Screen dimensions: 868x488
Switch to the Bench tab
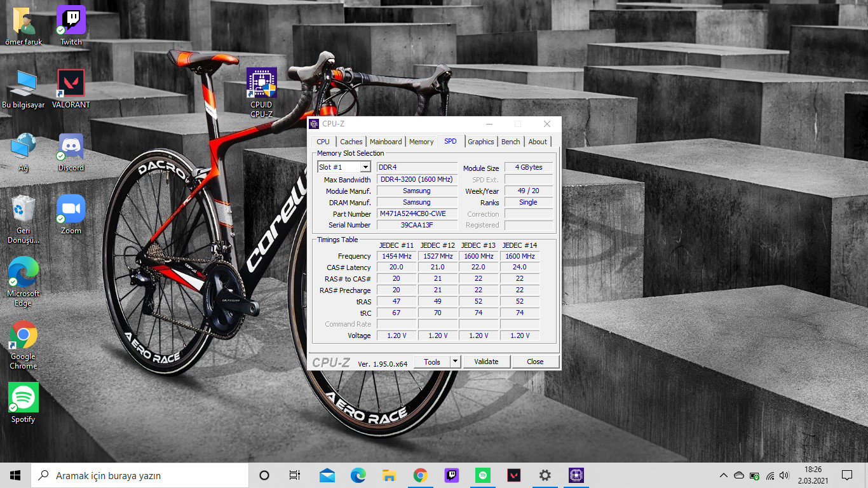(511, 142)
